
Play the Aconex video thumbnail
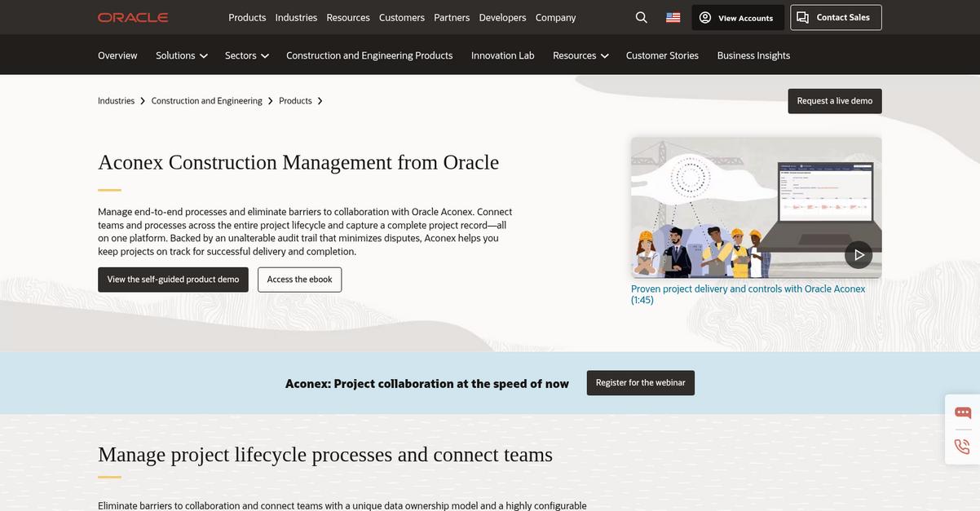coord(757,207)
